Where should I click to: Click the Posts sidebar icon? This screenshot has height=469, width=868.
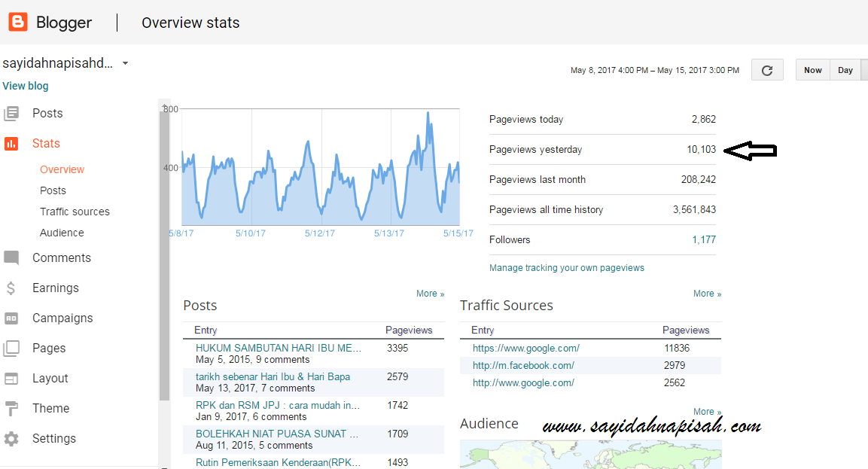[11, 114]
